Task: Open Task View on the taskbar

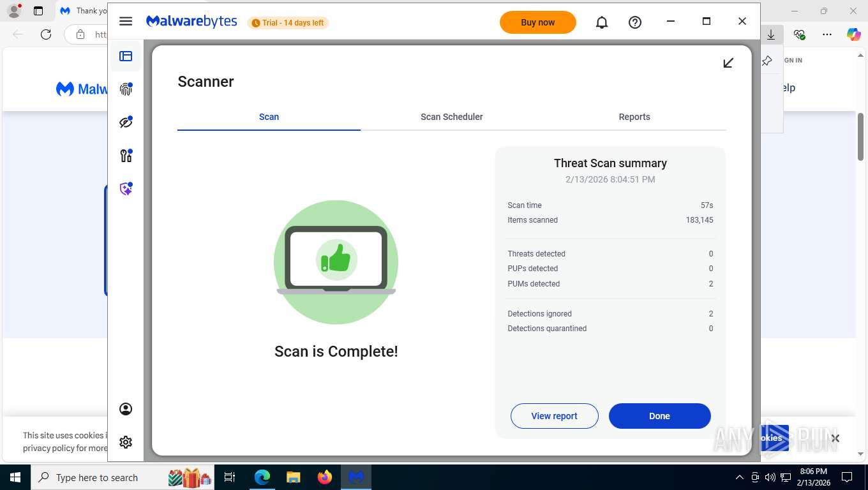Action: pyautogui.click(x=230, y=477)
